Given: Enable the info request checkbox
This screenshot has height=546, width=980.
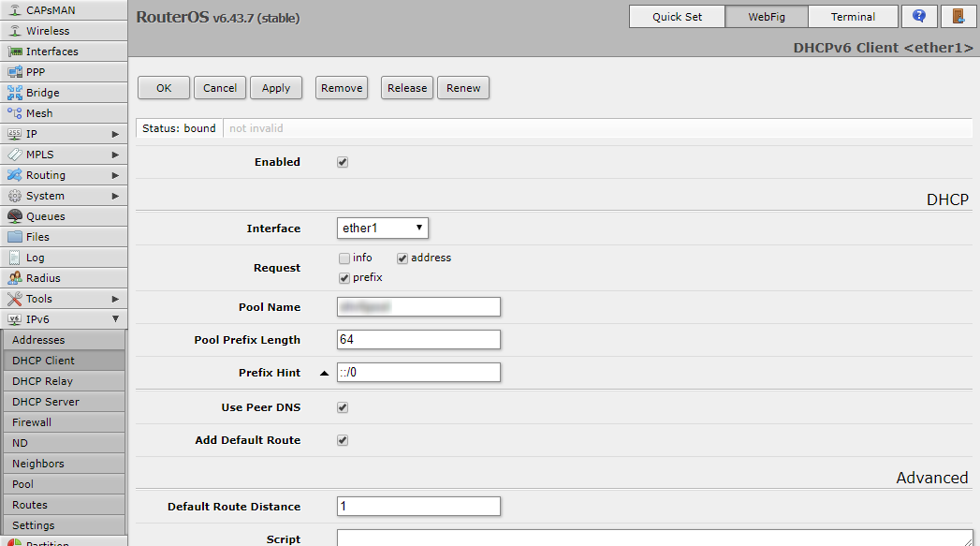Looking at the screenshot, I should pos(344,258).
